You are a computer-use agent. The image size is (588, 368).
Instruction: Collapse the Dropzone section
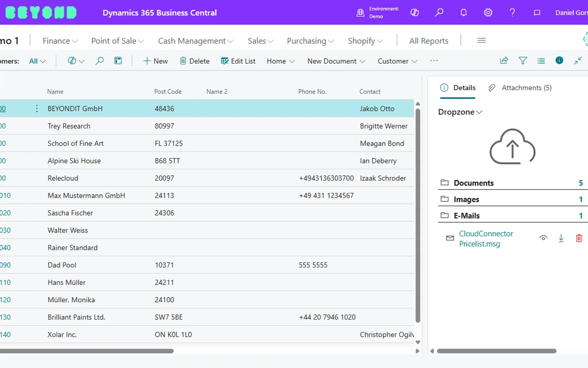pyautogui.click(x=460, y=112)
